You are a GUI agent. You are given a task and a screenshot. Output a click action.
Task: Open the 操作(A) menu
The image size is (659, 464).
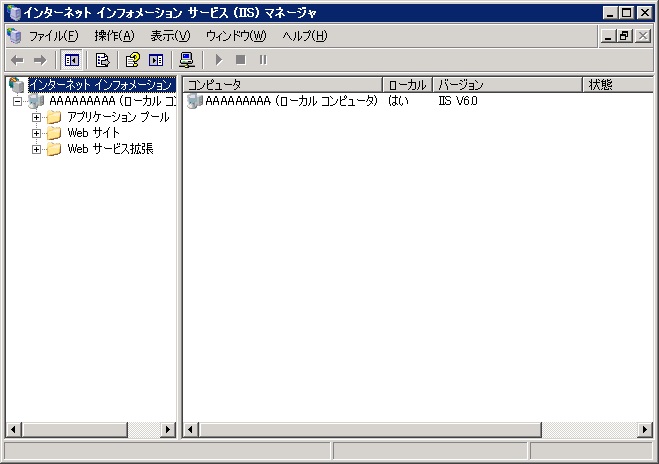pyautogui.click(x=113, y=36)
